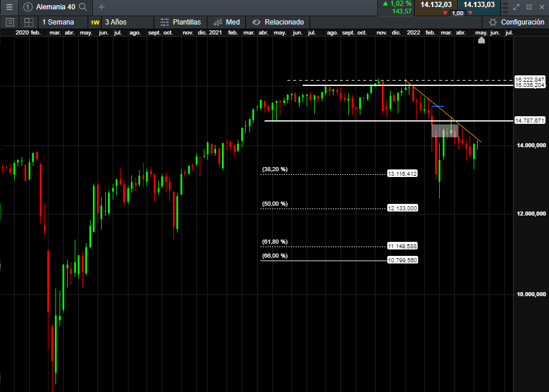Click the 10.799.560 Fibonacci price label
Image resolution: width=549 pixels, height=392 pixels.
coord(402,261)
